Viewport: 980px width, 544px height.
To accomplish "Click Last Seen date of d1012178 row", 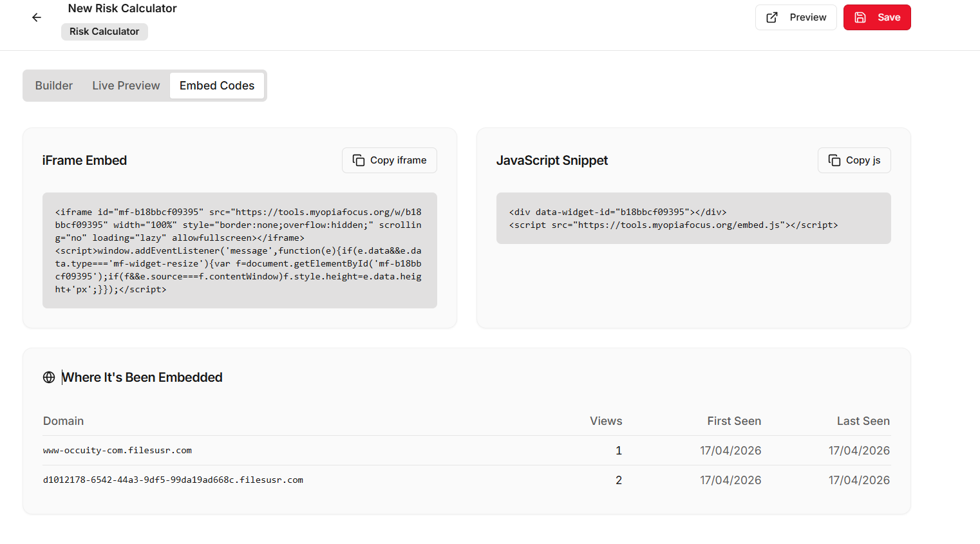I will pos(859,480).
